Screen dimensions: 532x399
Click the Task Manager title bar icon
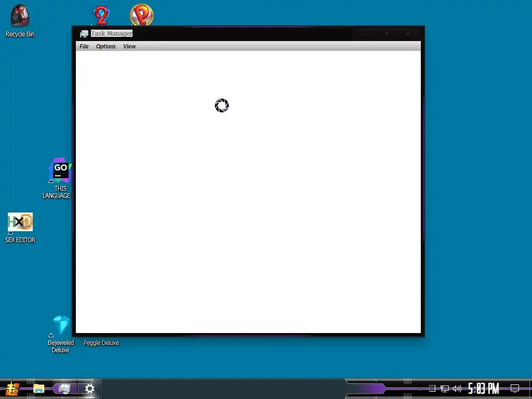pyautogui.click(x=84, y=34)
